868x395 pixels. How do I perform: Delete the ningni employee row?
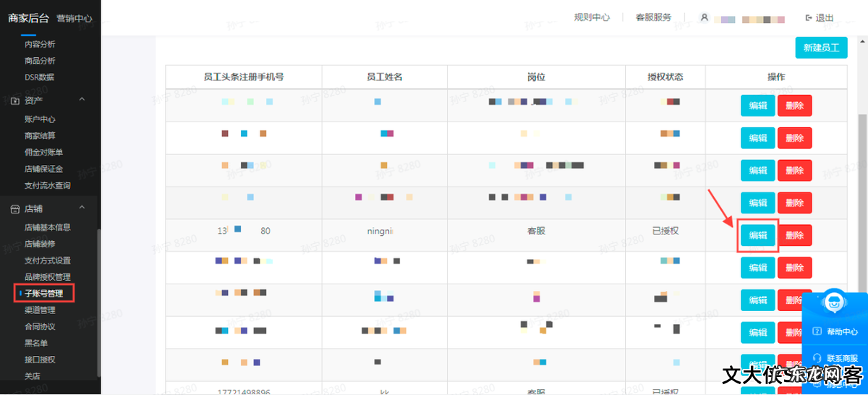pyautogui.click(x=795, y=235)
